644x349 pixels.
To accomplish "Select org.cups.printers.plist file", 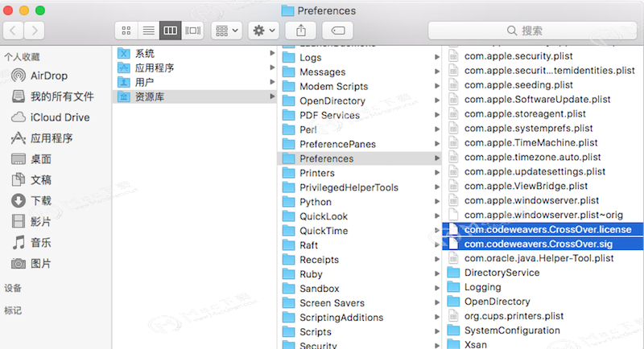I will tap(543, 316).
